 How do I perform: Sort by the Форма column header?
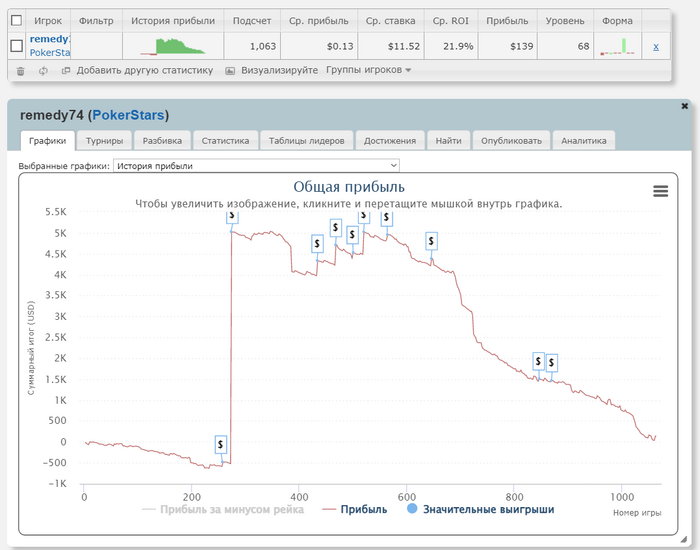617,21
